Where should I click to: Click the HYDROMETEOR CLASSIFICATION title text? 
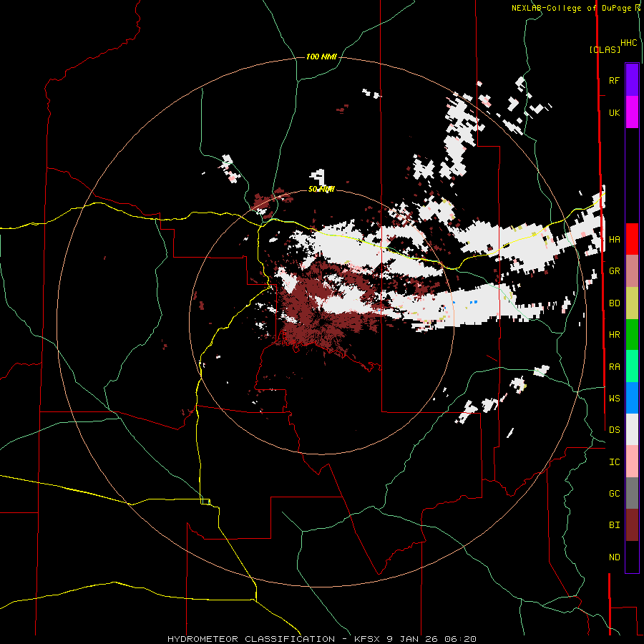(x=251, y=639)
